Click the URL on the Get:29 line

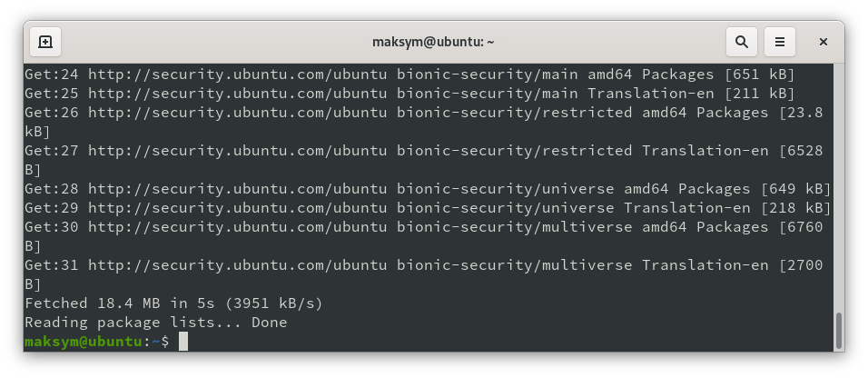coord(238,208)
